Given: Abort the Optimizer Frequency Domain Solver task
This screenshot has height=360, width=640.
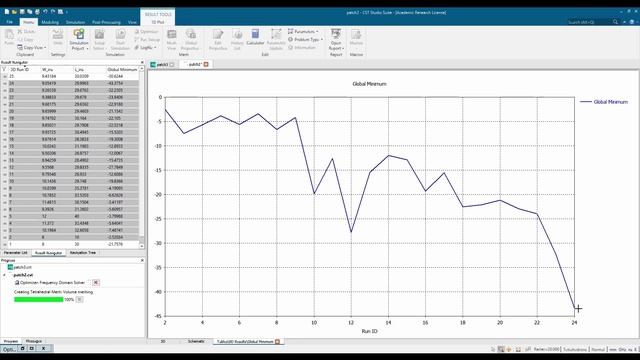Looking at the screenshot, I should tap(96, 282).
